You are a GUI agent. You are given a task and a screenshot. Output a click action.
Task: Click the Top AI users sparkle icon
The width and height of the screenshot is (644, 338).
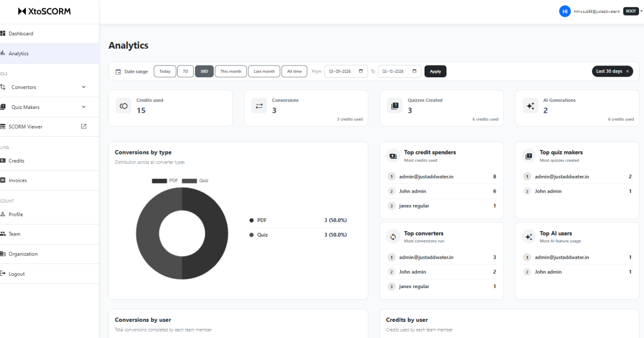(529, 237)
